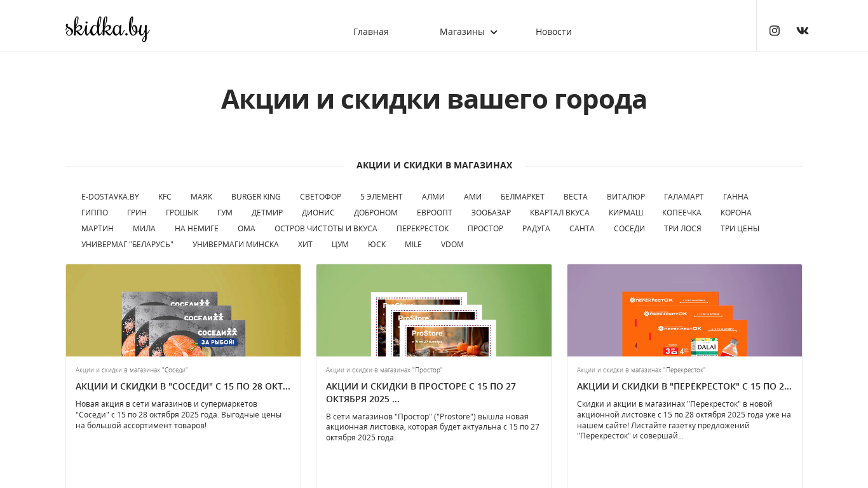
Task: Open УНИВЕРМАГ "БЕЛАРУСЬ" store link
Action: pyautogui.click(x=127, y=244)
